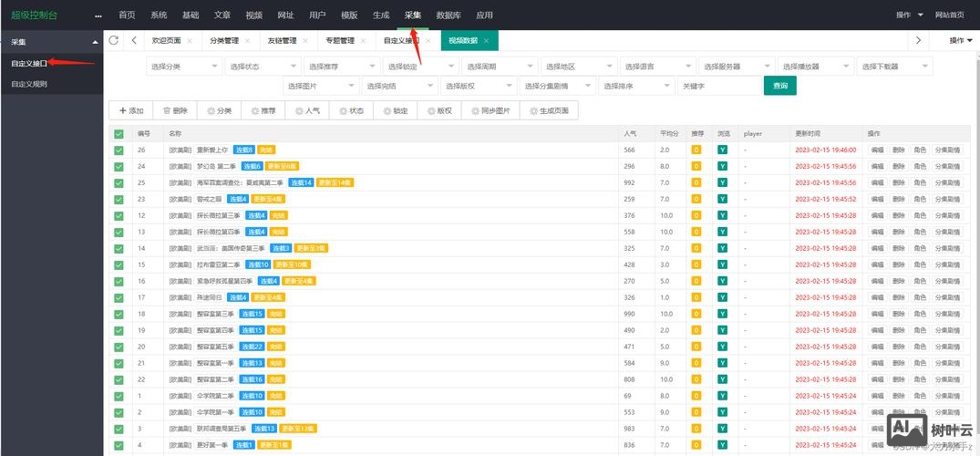The height and width of the screenshot is (456, 980).
Task: Click 角色 for row 25
Action: (919, 182)
